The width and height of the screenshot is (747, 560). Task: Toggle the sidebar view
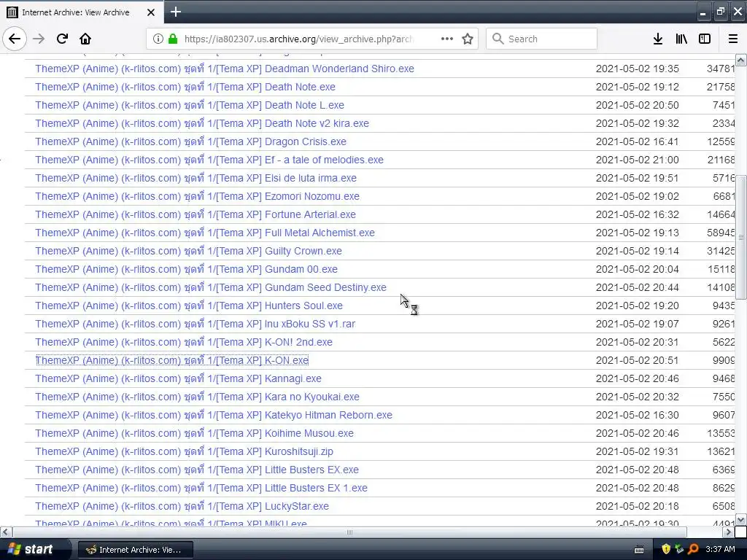(705, 39)
